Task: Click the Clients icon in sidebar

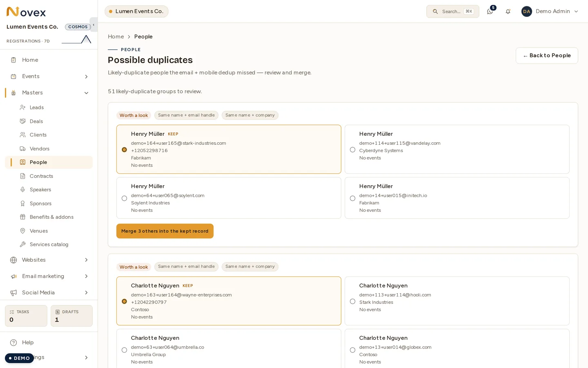Action: pos(23,135)
